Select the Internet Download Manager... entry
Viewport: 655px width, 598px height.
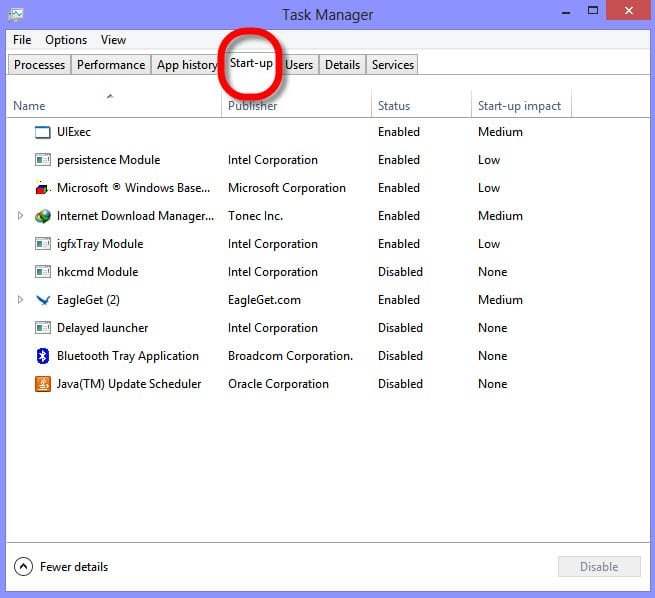coord(135,216)
